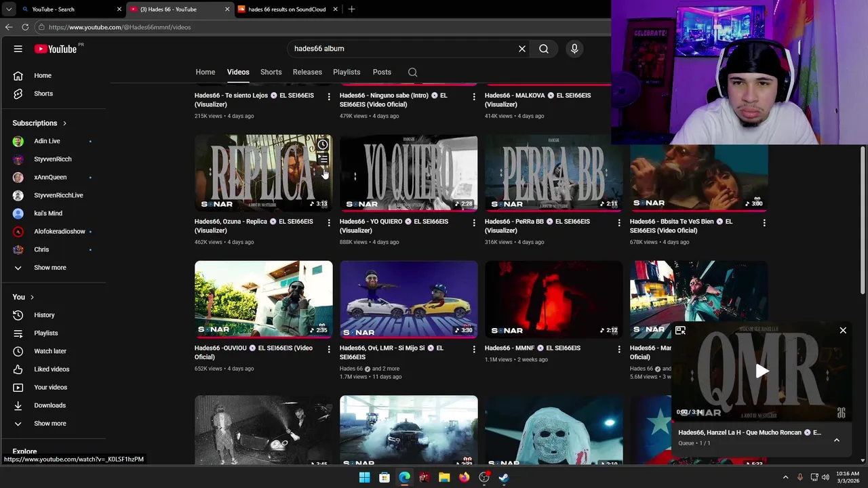
Task: Open the YouTube hamburger guide menu
Action: 18,49
